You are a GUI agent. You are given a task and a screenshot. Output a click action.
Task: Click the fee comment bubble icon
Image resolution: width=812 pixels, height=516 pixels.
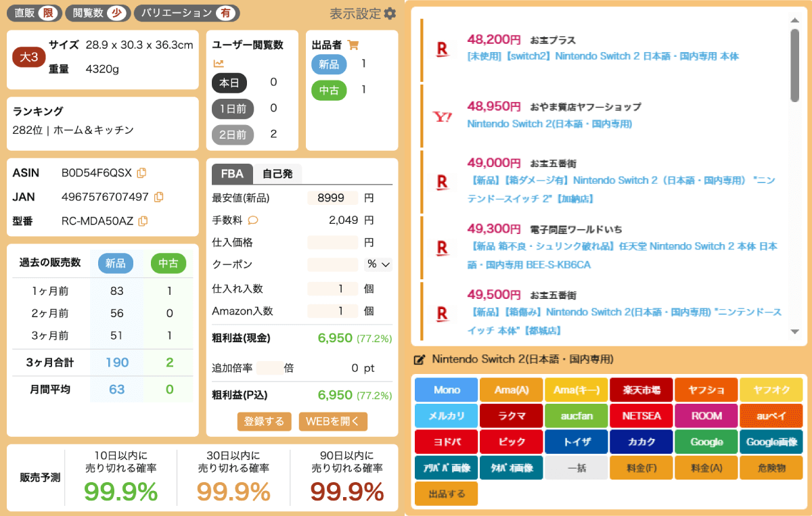click(253, 220)
